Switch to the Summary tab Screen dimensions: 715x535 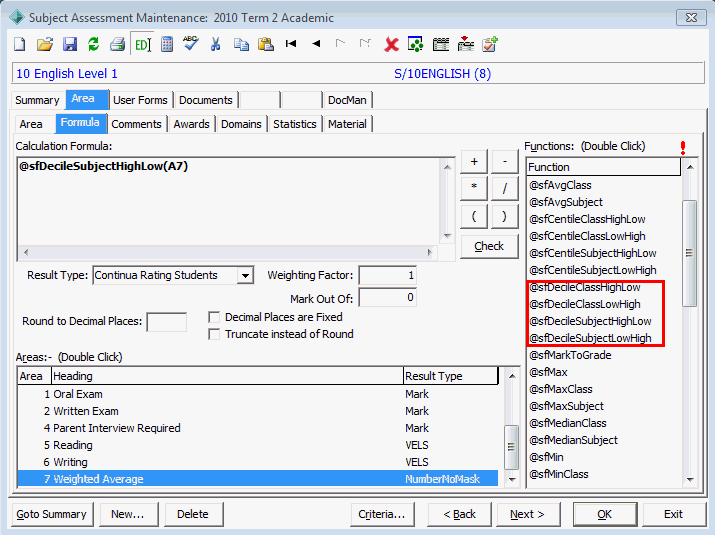coord(37,100)
